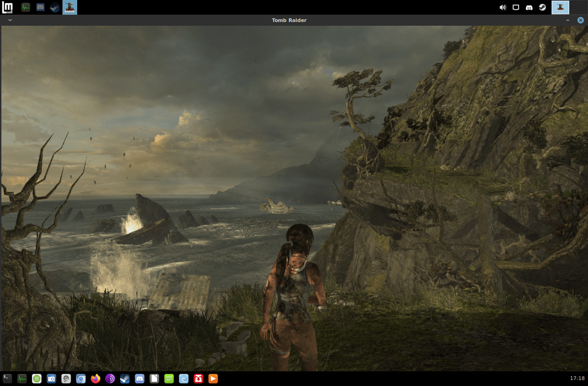Launch Firefox from the dock
The image size is (588, 386).
click(96, 379)
